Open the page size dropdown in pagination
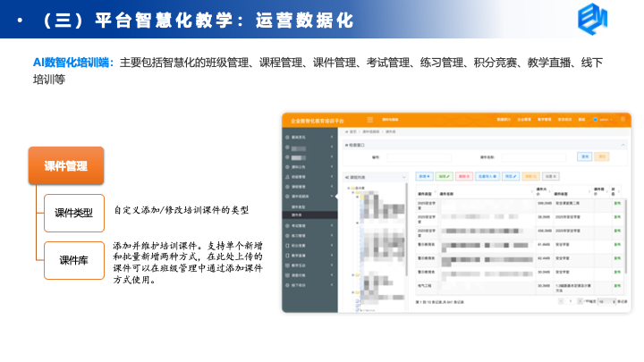The width and height of the screenshot is (644, 362). pyautogui.click(x=606, y=302)
